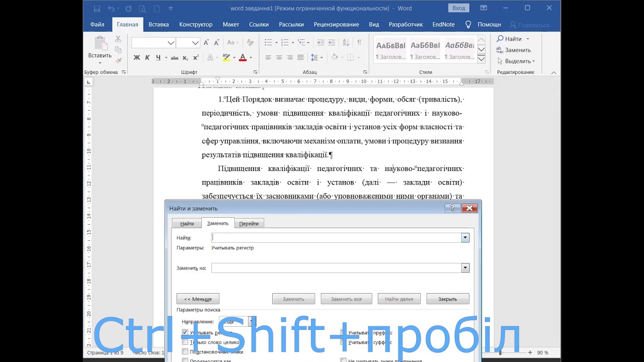Open the change case 'Аа' dropdown
The width and height of the screenshot is (644, 362).
pos(232,43)
